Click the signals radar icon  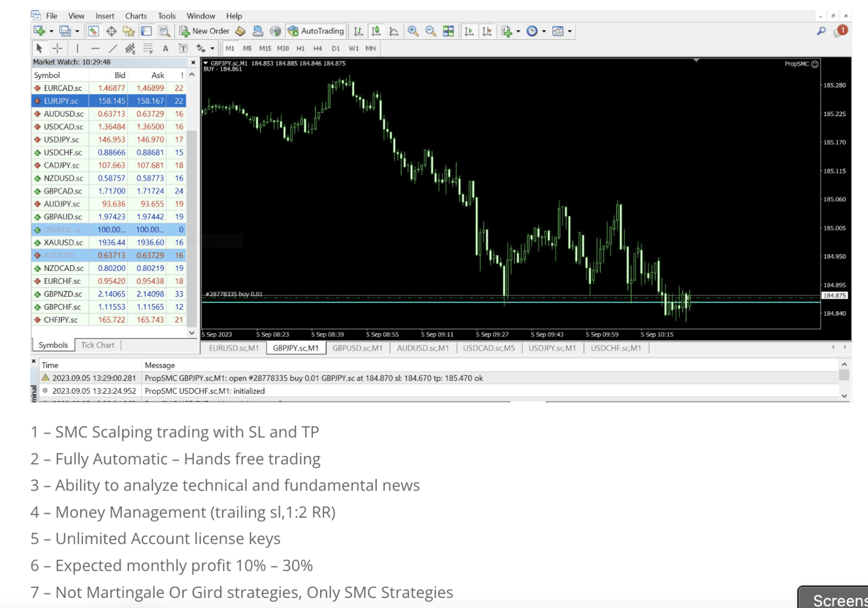coord(275,31)
